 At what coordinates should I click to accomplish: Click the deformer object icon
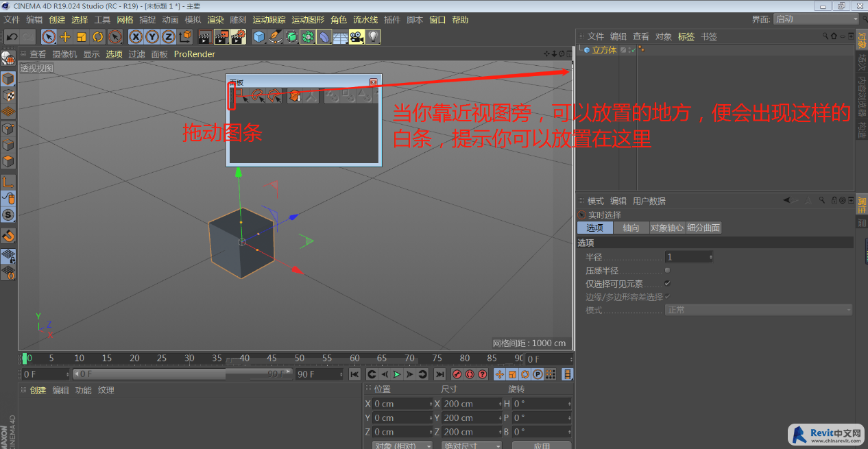pyautogui.click(x=324, y=37)
